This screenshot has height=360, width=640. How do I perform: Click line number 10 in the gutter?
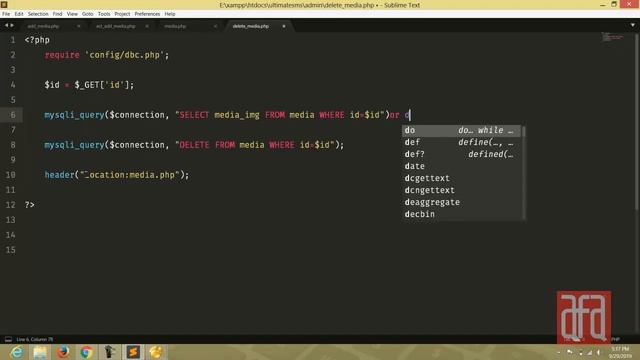[x=11, y=175]
